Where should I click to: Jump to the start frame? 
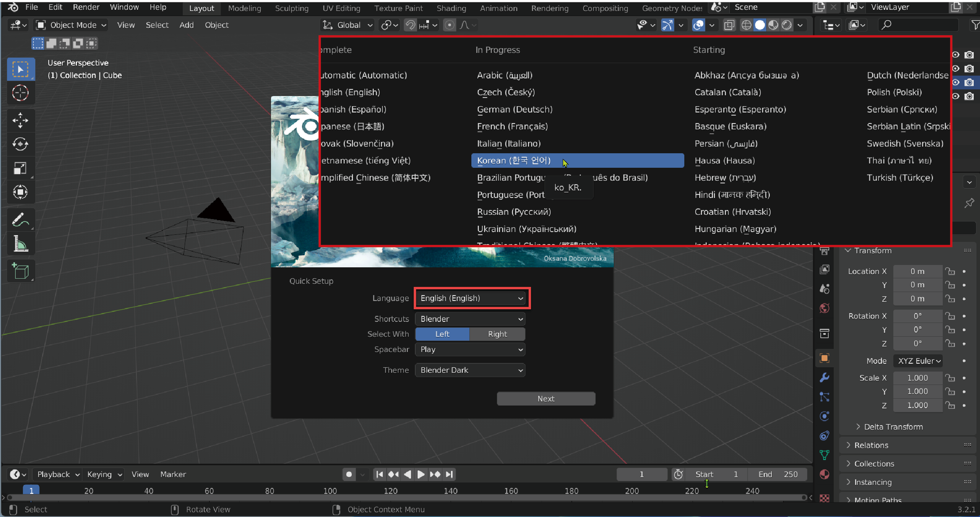pyautogui.click(x=379, y=474)
